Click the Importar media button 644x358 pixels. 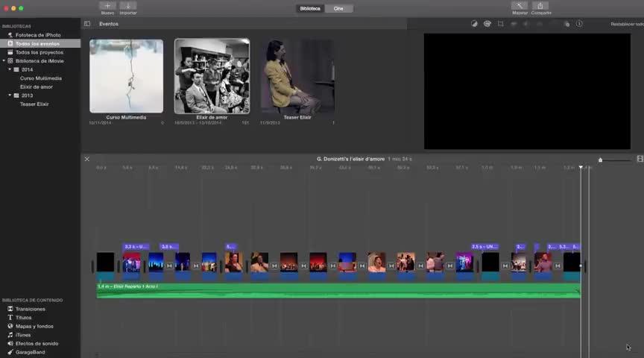(128, 6)
